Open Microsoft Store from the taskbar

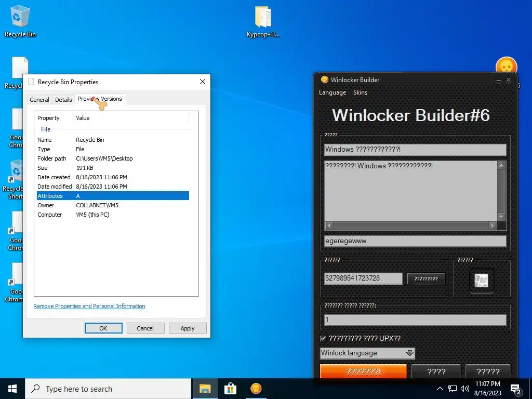(x=230, y=389)
